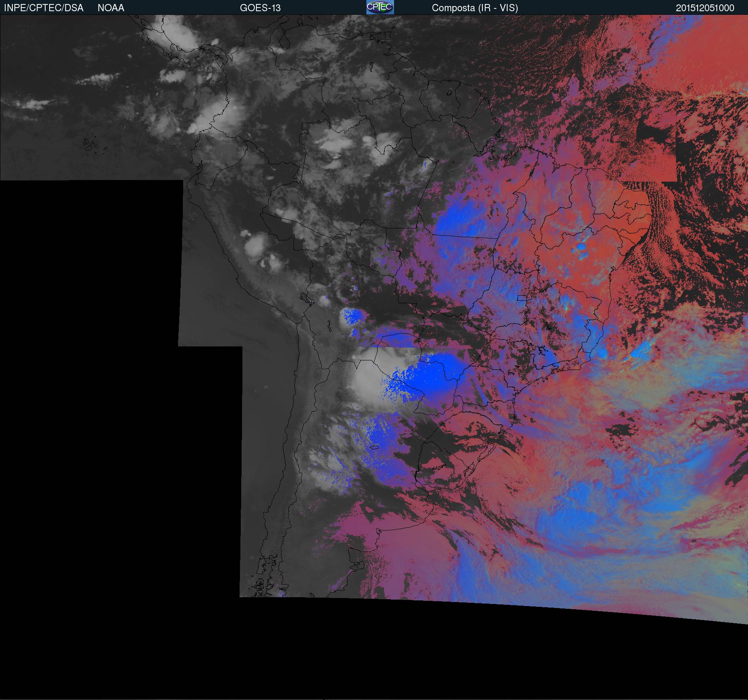Click the blue cyclone swirl in South Atlantic
This screenshot has width=748, height=700.
(580, 516)
